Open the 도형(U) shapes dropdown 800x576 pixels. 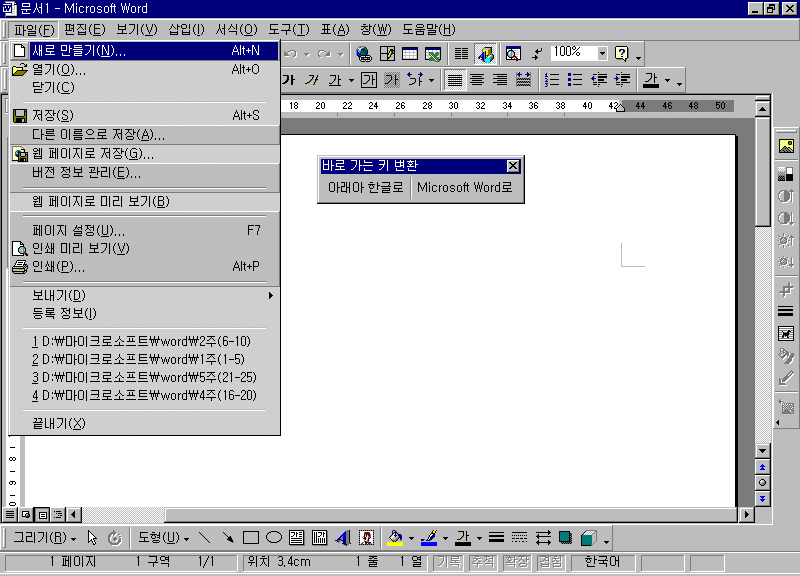point(163,538)
